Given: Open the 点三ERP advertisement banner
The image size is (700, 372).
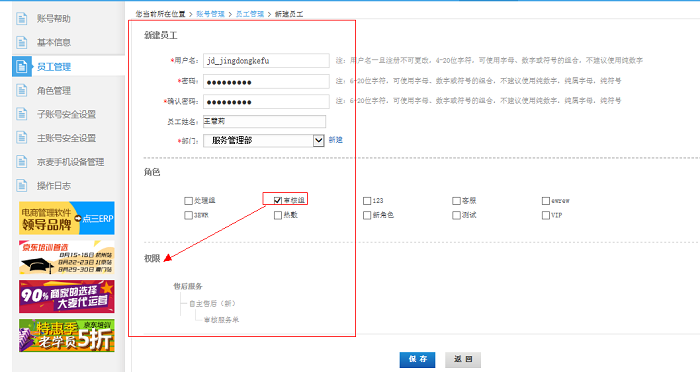Looking at the screenshot, I should pos(67,218).
